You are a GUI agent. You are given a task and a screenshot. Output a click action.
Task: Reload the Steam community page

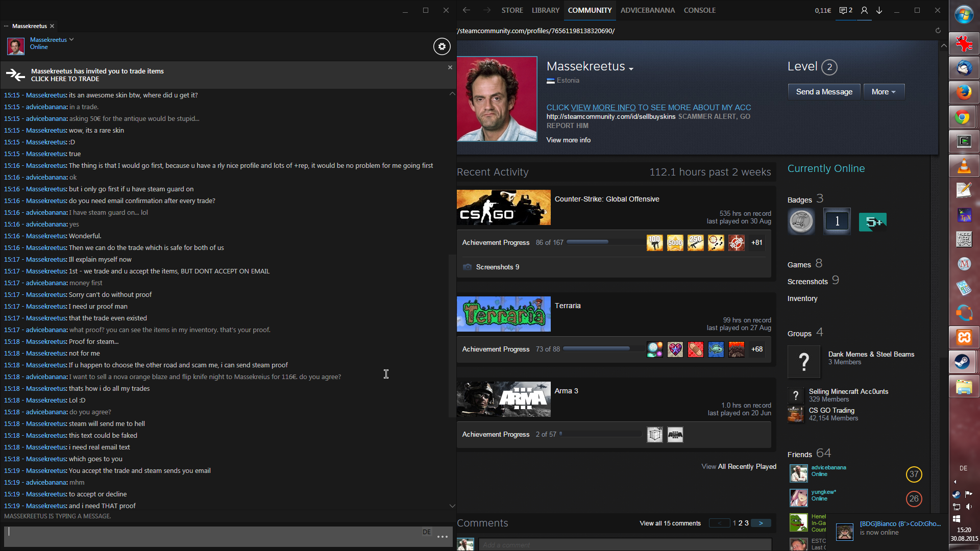(938, 31)
